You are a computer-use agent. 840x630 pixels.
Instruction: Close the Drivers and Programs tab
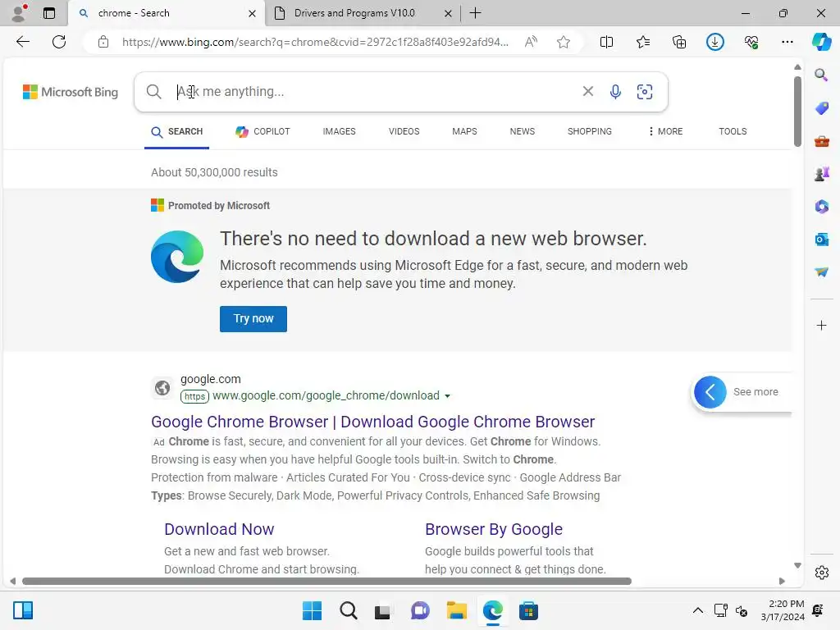(x=448, y=13)
